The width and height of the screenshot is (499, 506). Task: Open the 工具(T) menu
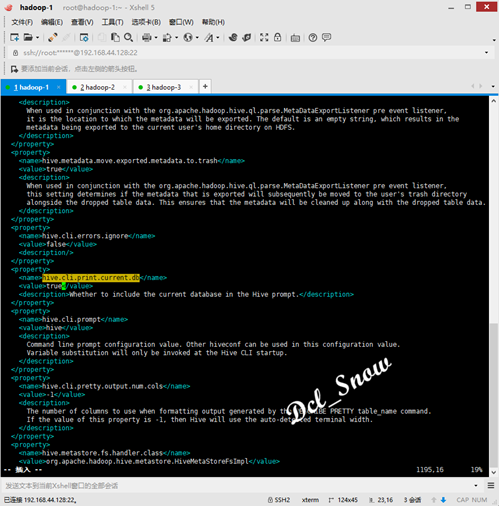pyautogui.click(x=112, y=22)
